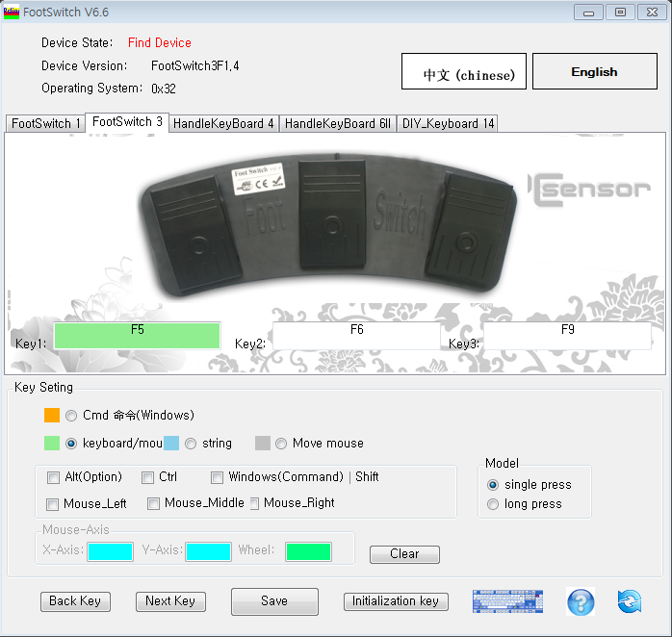This screenshot has height=637, width=672.
Task: Click the orange Cmd color swatch
Action: [52, 416]
